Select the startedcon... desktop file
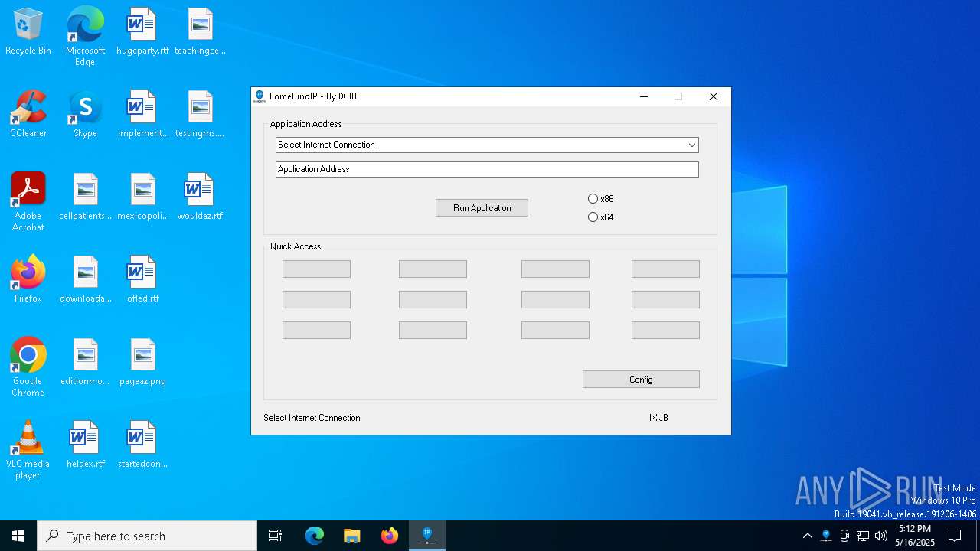980x551 pixels. click(142, 445)
